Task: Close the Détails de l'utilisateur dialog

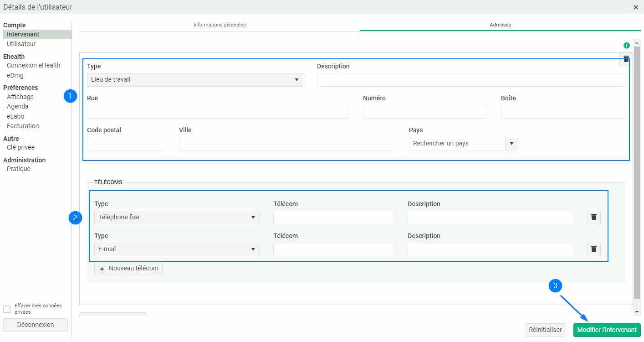Action: pyautogui.click(x=636, y=7)
